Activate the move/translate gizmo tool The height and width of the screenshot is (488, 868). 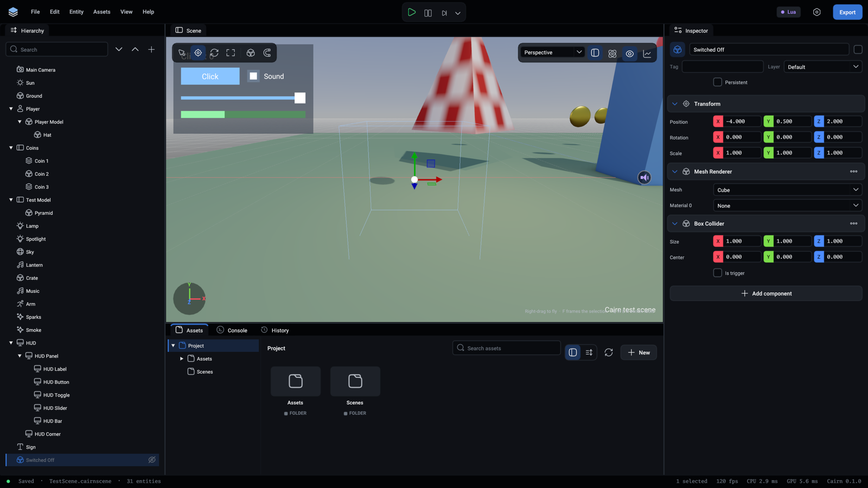(198, 53)
